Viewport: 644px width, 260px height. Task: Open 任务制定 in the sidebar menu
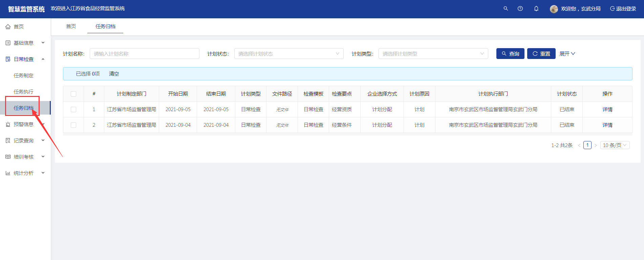(23, 76)
